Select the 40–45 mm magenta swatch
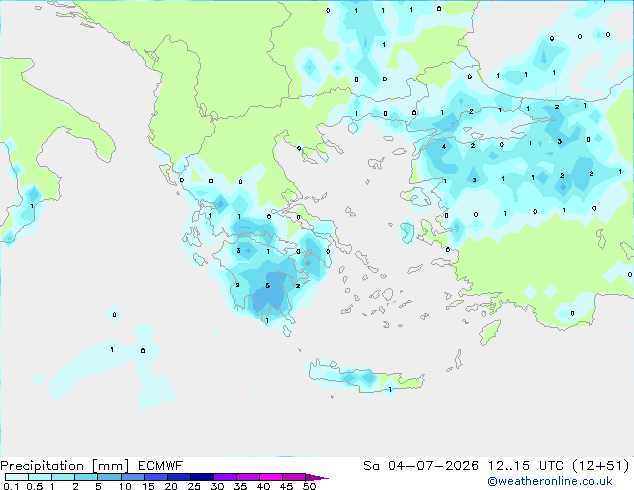This screenshot has width=634, height=490. (x=271, y=477)
